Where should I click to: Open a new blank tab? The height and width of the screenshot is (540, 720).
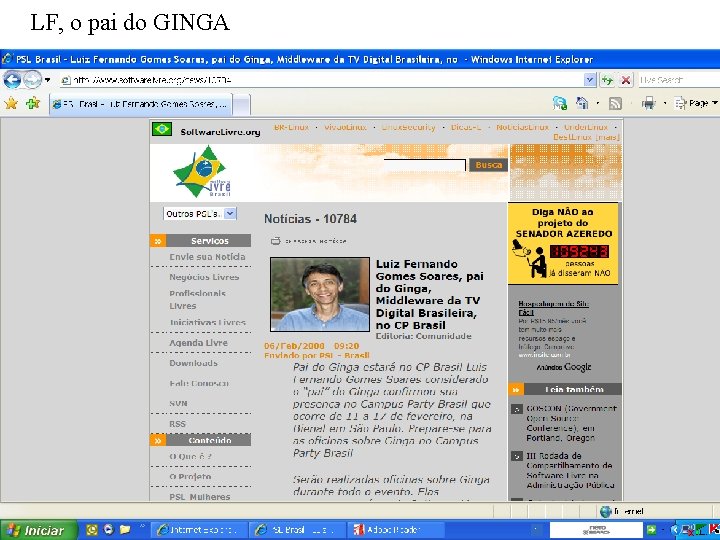point(242,104)
